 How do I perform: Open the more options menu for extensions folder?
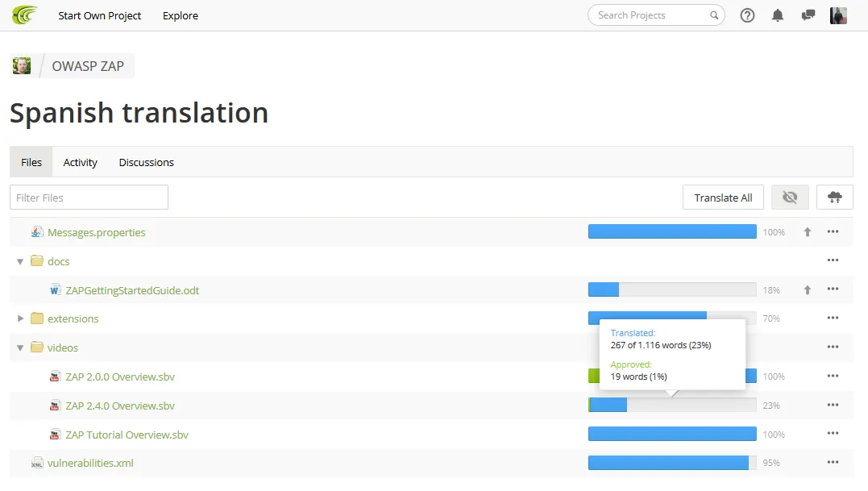833,318
